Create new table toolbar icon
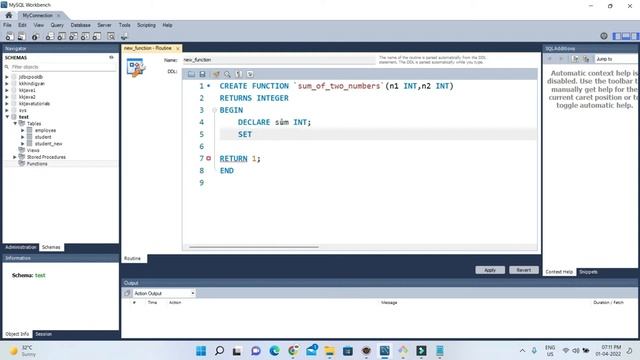 [61, 36]
